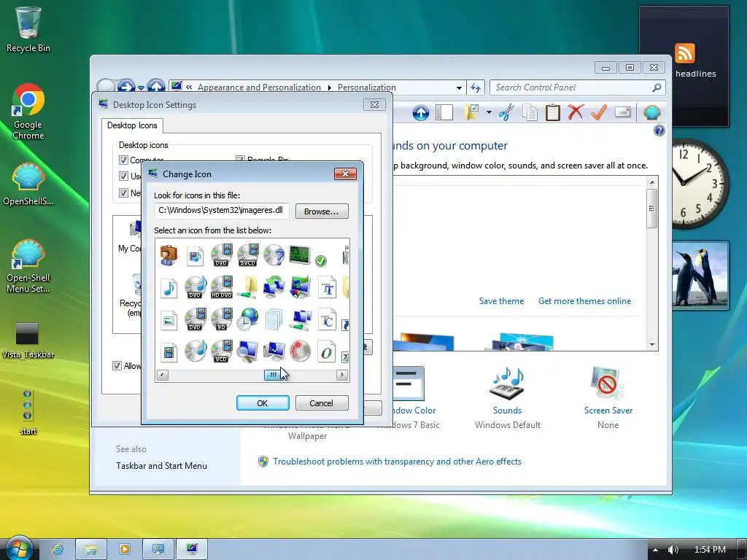Open Get more themes online link
This screenshot has width=747, height=560.
[x=584, y=301]
